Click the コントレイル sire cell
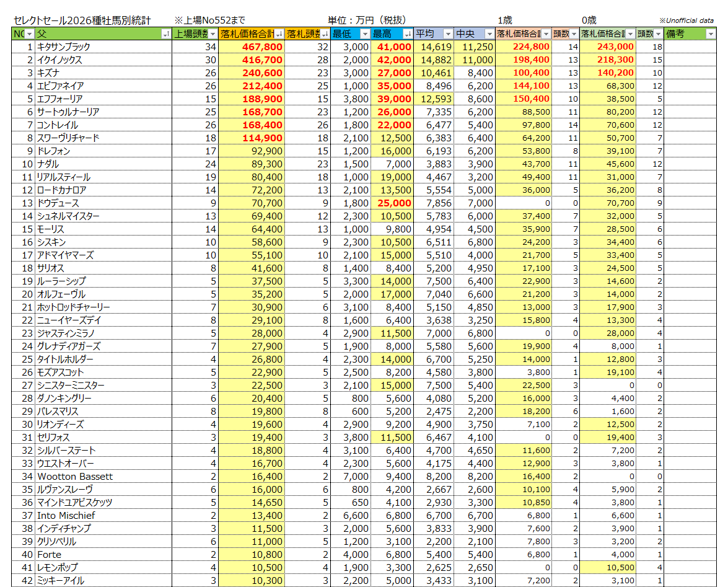 coord(103,125)
